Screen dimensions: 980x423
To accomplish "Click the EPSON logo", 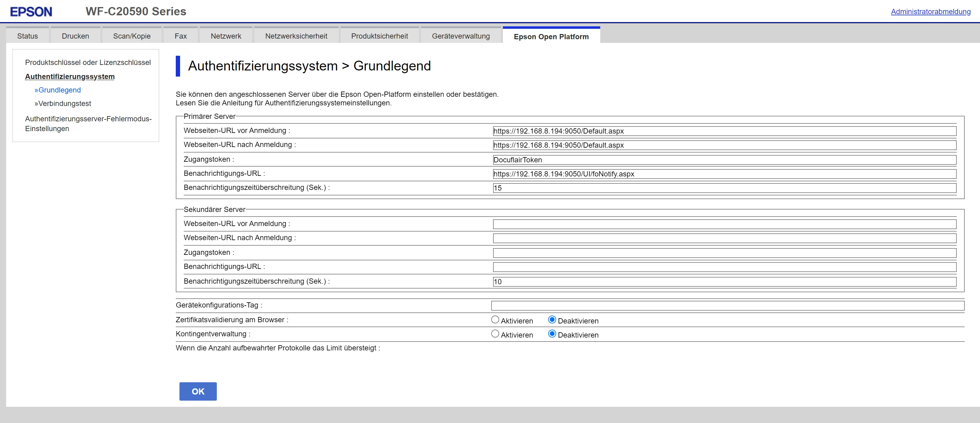I will click(31, 12).
